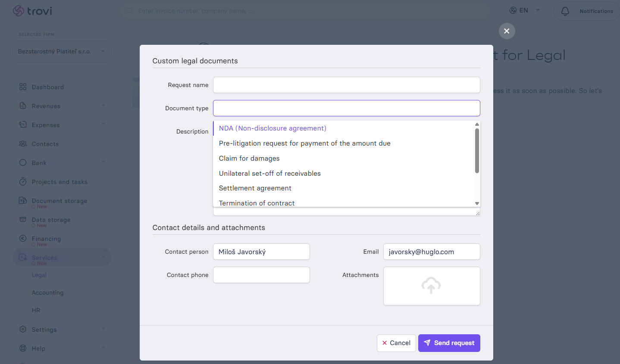Click the Document storage icon

23,200
